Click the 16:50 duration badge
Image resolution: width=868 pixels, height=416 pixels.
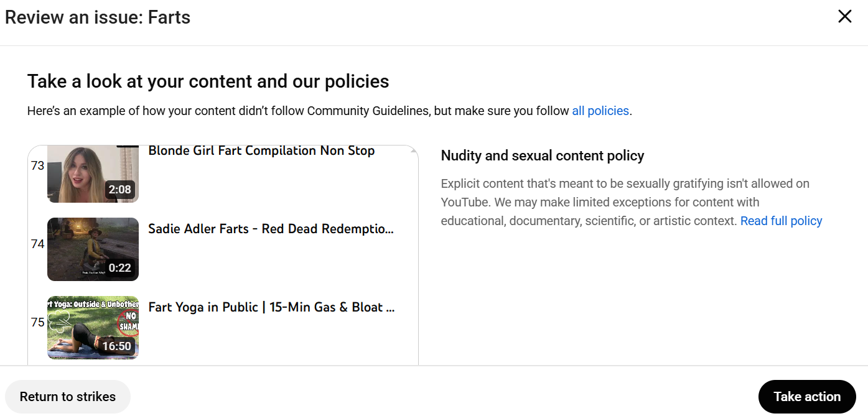(x=116, y=346)
